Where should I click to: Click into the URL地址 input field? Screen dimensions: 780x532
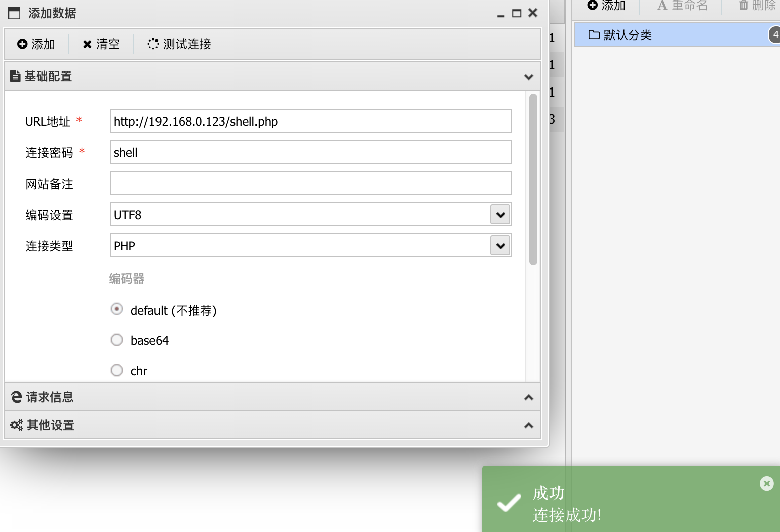[310, 121]
